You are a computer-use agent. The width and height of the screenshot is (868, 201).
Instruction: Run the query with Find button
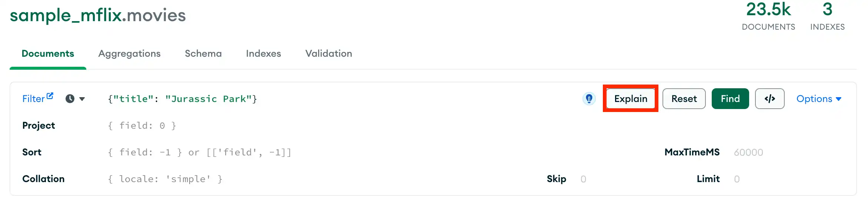[x=730, y=99]
